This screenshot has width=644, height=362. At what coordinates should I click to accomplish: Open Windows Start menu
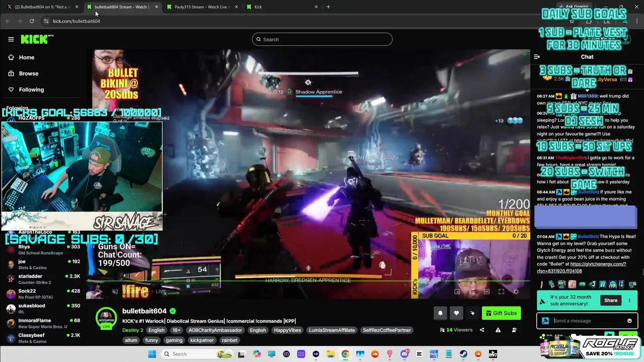(152, 354)
